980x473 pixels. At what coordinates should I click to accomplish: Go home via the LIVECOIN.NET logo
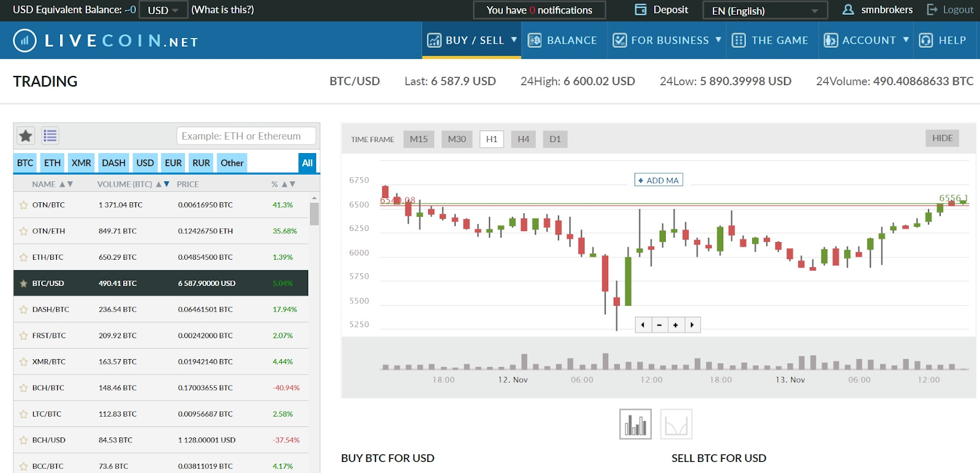(x=105, y=41)
